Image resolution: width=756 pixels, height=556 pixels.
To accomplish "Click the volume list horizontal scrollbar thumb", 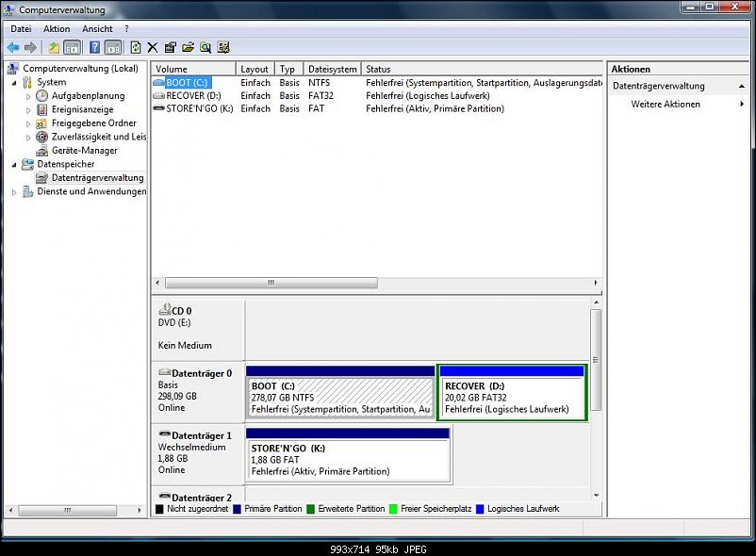I will pos(271,283).
